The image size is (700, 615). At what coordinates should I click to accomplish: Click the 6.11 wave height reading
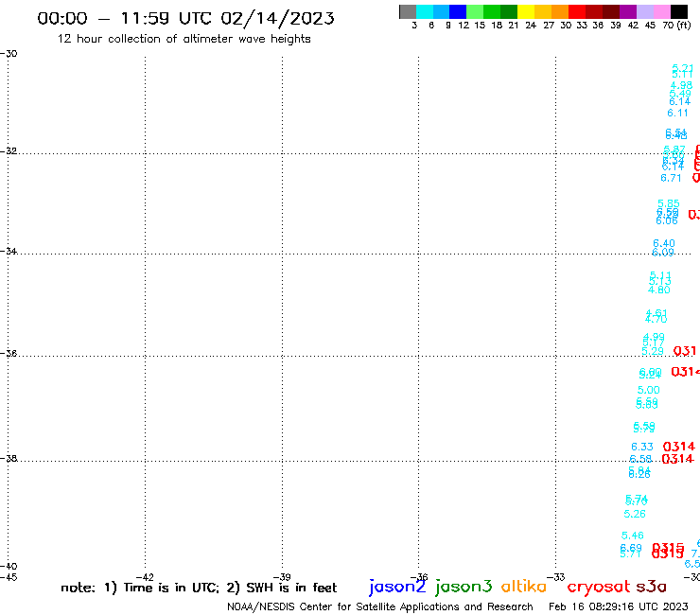tap(677, 113)
